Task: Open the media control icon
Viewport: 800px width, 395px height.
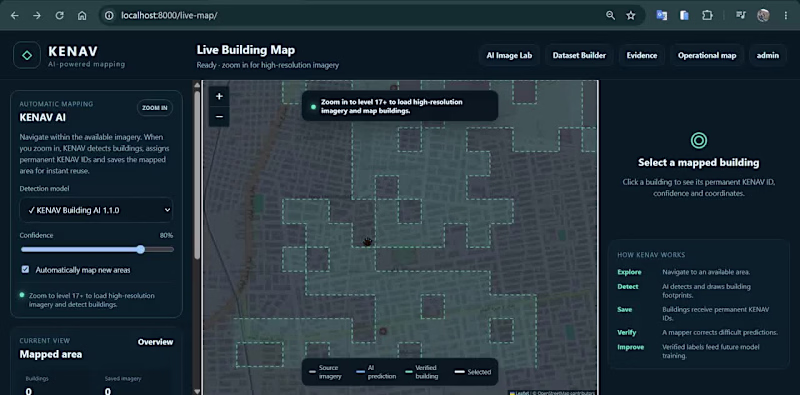Action: [740, 15]
